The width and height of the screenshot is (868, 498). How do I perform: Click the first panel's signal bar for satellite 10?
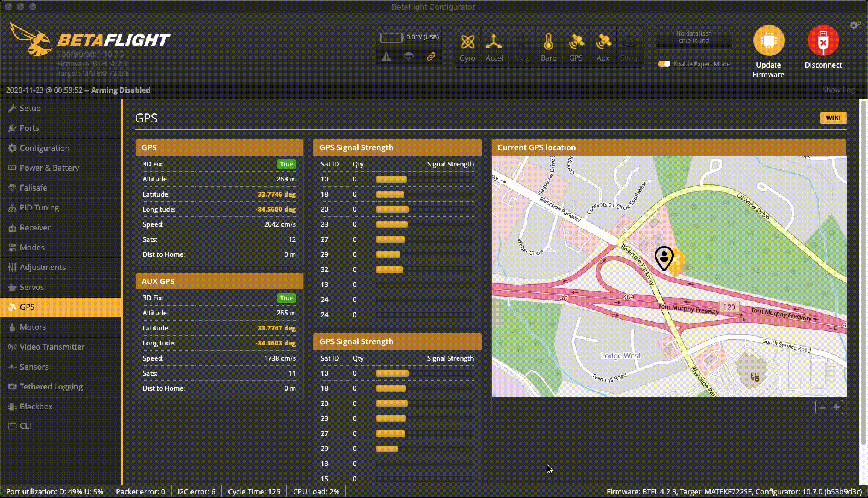click(x=424, y=179)
